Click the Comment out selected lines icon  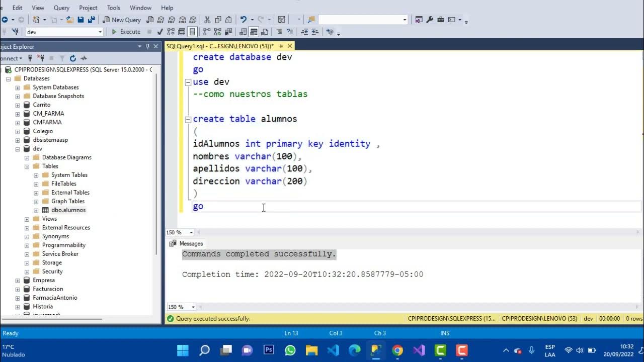[x=279, y=32]
